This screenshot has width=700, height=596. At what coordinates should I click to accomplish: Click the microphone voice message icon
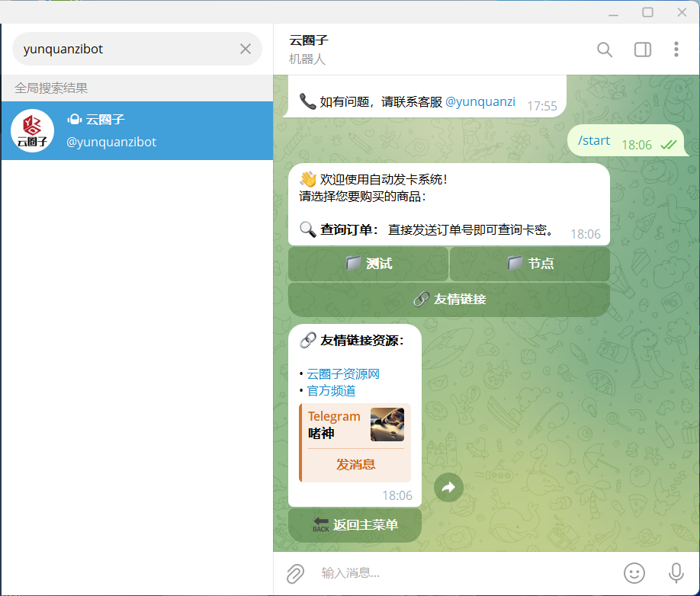tap(676, 573)
